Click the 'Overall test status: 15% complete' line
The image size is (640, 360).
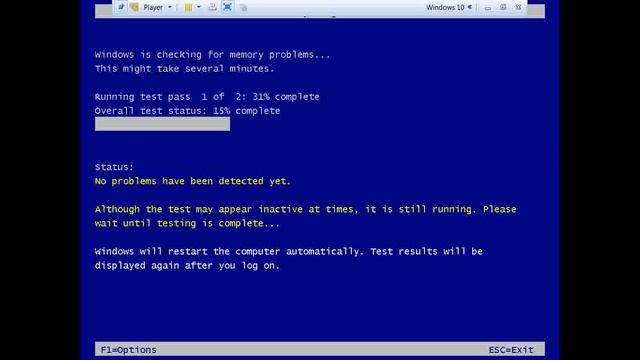pos(187,111)
